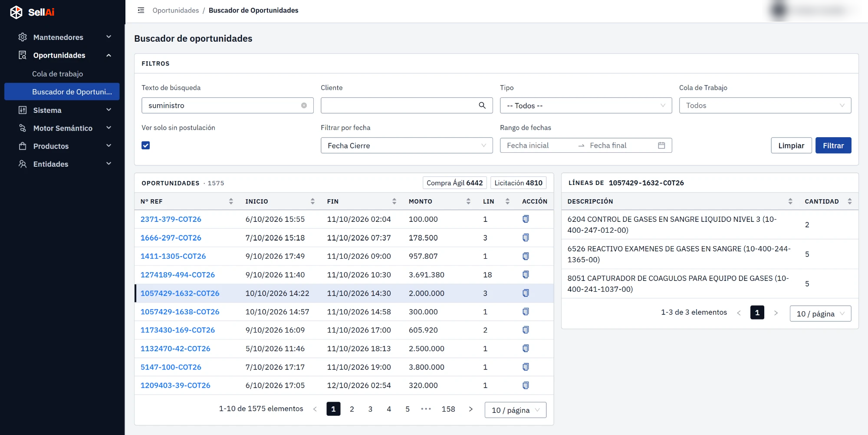Click the Oportunidades breadcrumb link
Image resolution: width=868 pixels, height=435 pixels.
pos(176,10)
